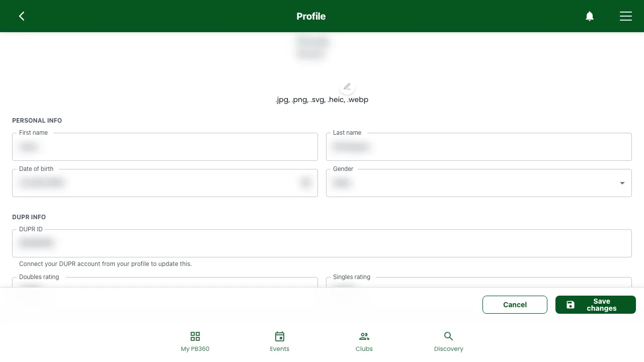Focus the Last name field
The width and height of the screenshot is (644, 362).
click(x=479, y=147)
